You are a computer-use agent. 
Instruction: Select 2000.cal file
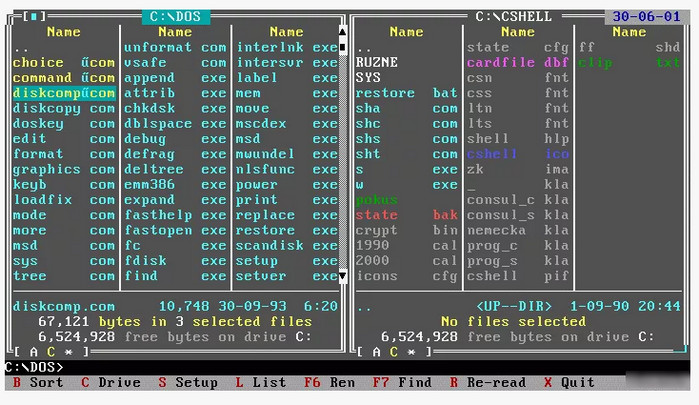point(407,260)
